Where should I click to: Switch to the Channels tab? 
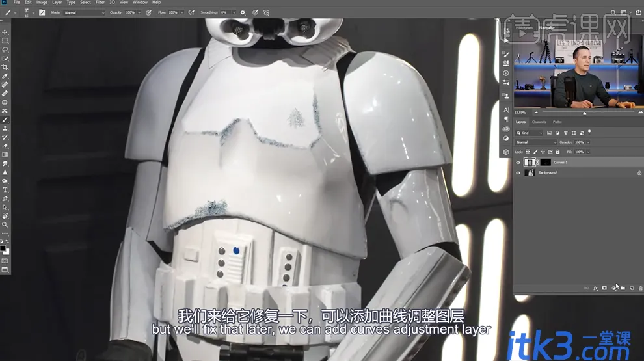539,122
